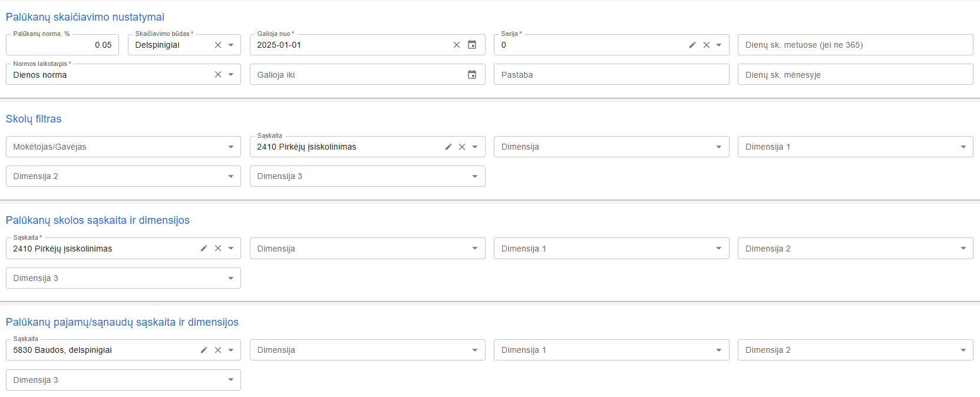The height and width of the screenshot is (397, 980).
Task: Open the Galioja iki calendar picker
Action: [x=472, y=75]
